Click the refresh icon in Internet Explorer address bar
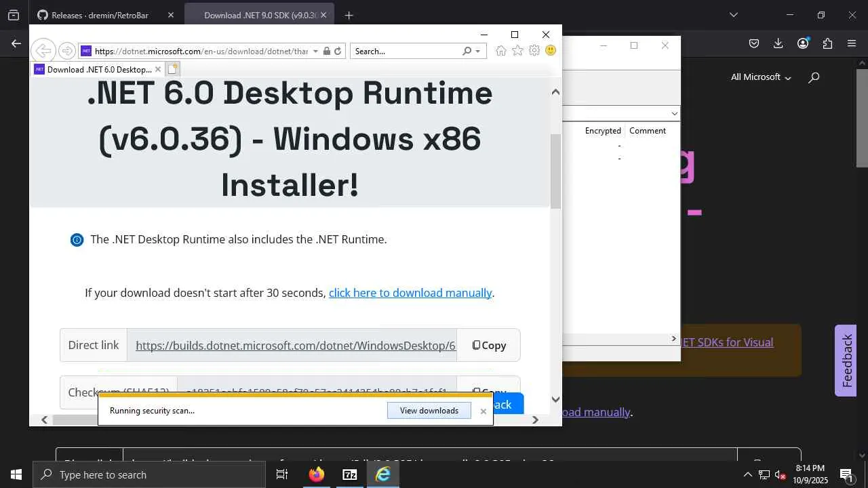Screen dimensions: 868x488 point(338,52)
